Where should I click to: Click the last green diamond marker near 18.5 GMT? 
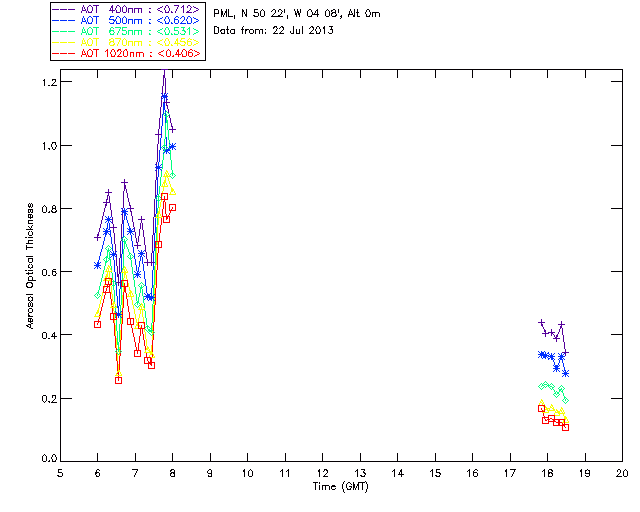tap(565, 401)
